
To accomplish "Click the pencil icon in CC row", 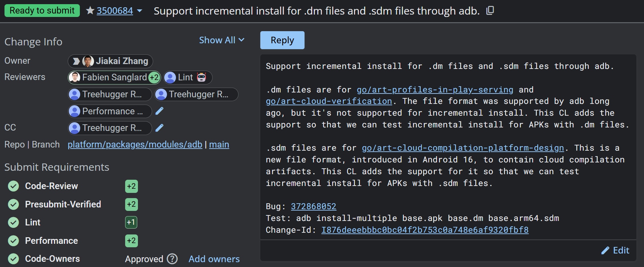I will (159, 128).
